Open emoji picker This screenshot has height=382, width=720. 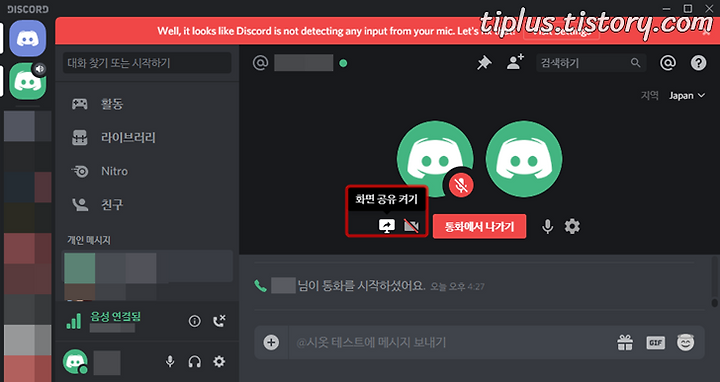click(x=686, y=342)
